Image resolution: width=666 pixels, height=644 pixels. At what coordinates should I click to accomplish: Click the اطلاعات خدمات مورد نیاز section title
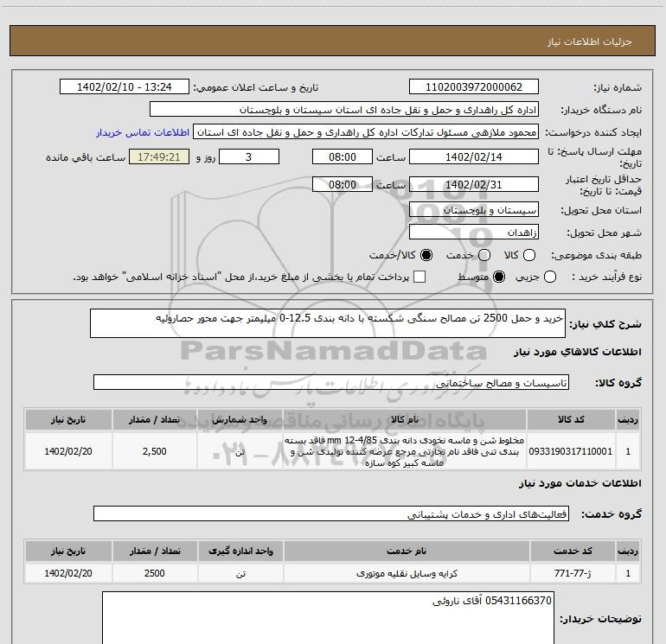tap(580, 483)
